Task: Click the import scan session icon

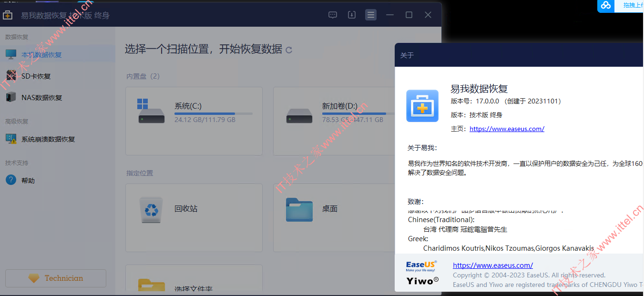Action: pyautogui.click(x=352, y=15)
